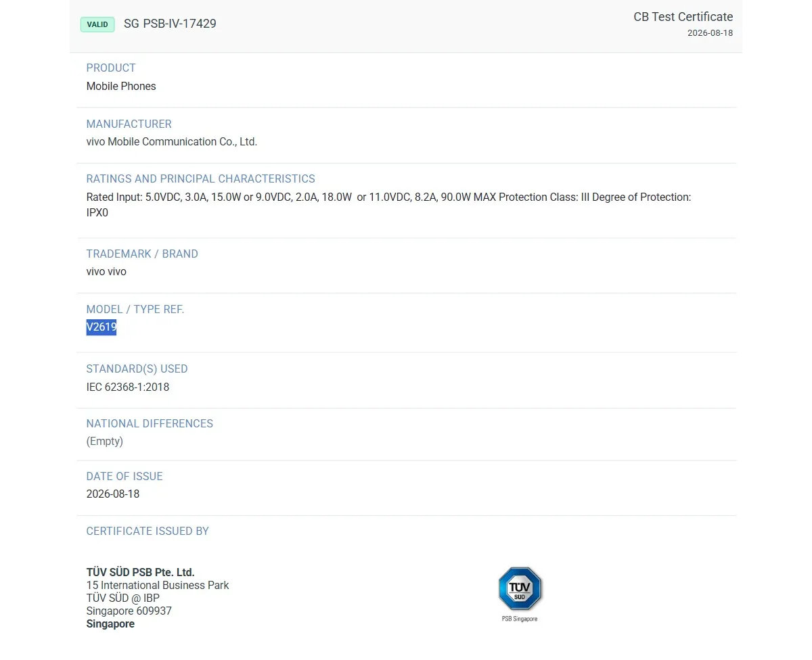Image resolution: width=812 pixels, height=660 pixels.
Task: Click the IPX0 protection degree text
Action: pos(97,212)
